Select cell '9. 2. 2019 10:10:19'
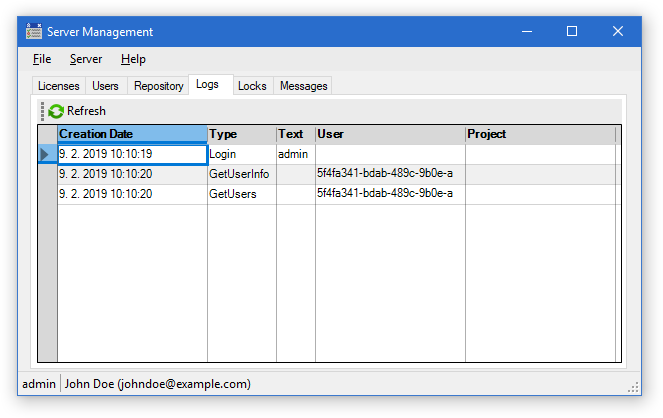 132,154
